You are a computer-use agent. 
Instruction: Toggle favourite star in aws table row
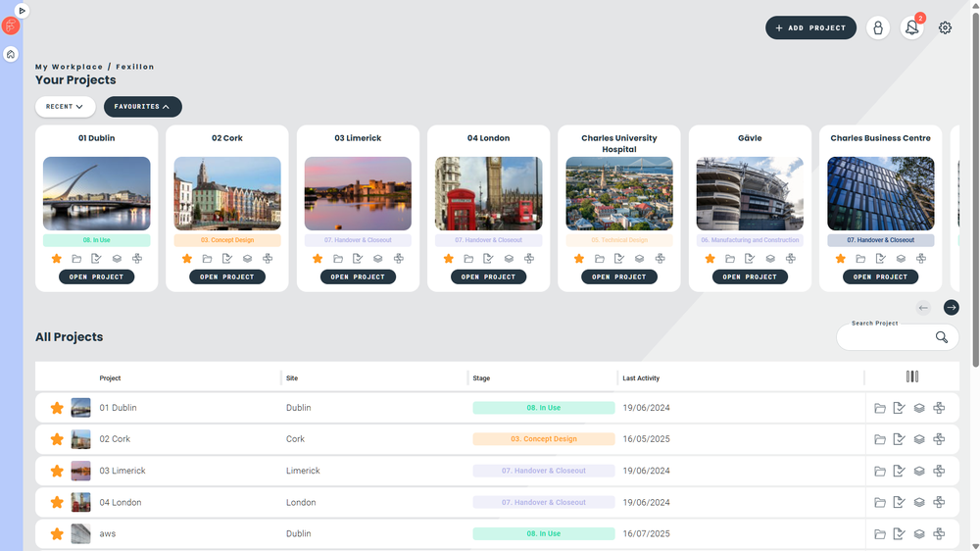(x=57, y=534)
